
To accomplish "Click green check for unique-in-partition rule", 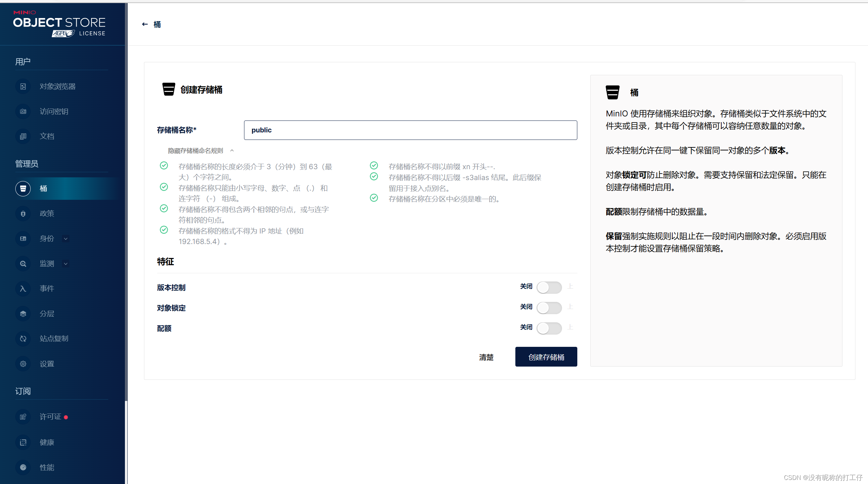I will (374, 198).
